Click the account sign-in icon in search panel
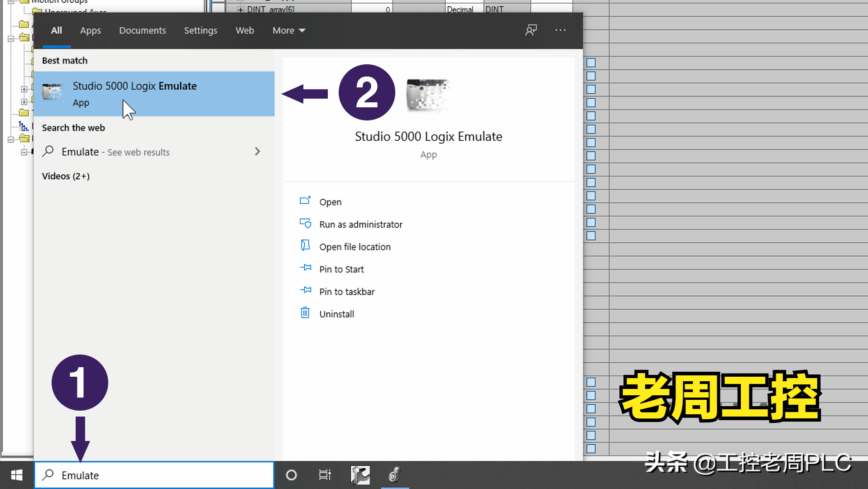Screen dimensions: 868x489 [x=531, y=30]
